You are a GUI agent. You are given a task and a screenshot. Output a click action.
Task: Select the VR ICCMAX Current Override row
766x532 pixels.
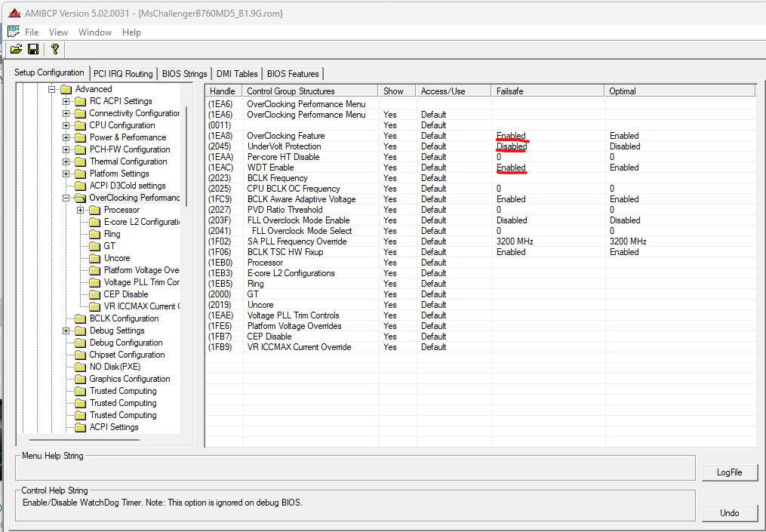481,347
